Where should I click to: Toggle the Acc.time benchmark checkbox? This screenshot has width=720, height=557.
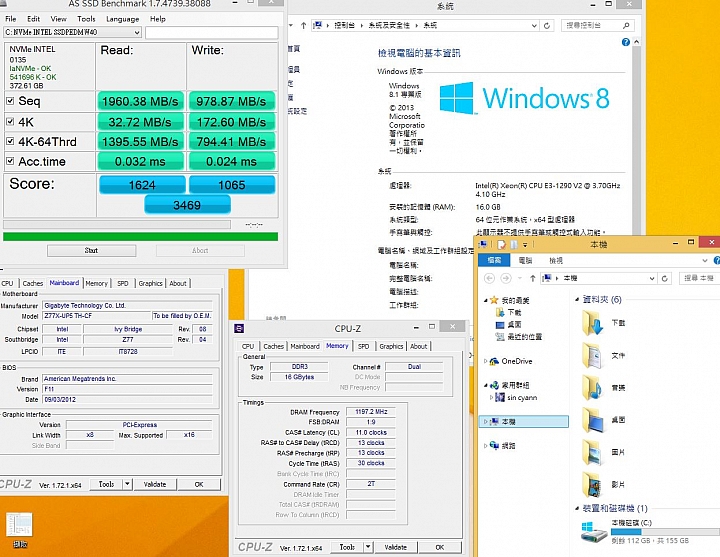pos(10,161)
